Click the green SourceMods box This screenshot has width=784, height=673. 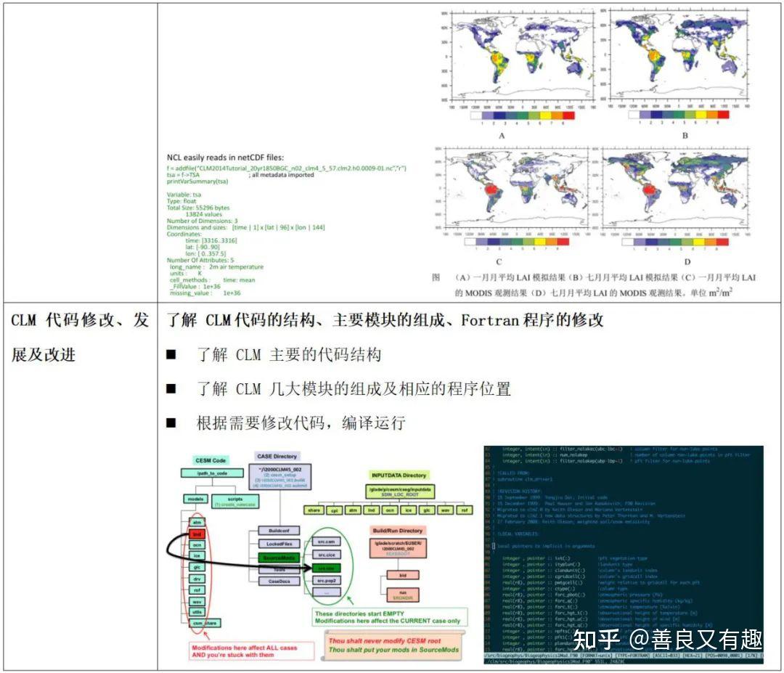tap(280, 558)
